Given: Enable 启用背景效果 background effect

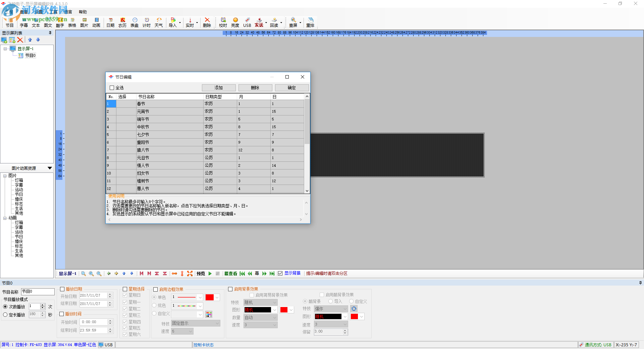Looking at the screenshot, I should [x=230, y=289].
